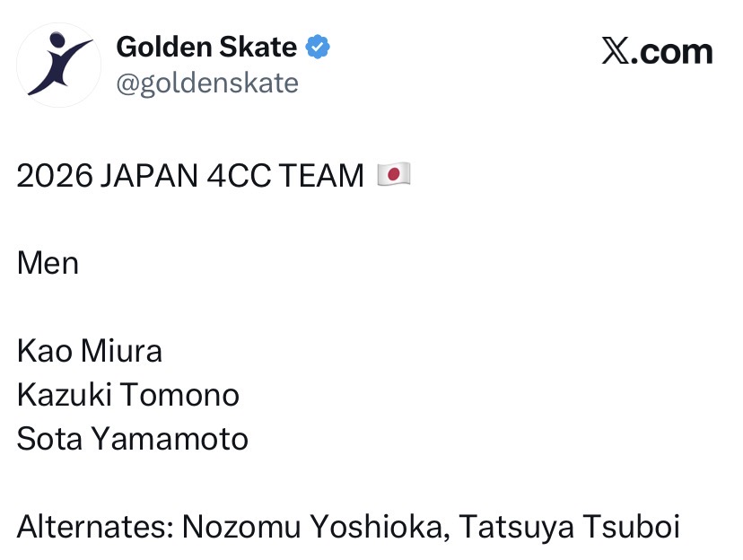Viewport: 743px width, 560px height.
Task: Open the Golden Skate display name
Action: pyautogui.click(x=206, y=48)
